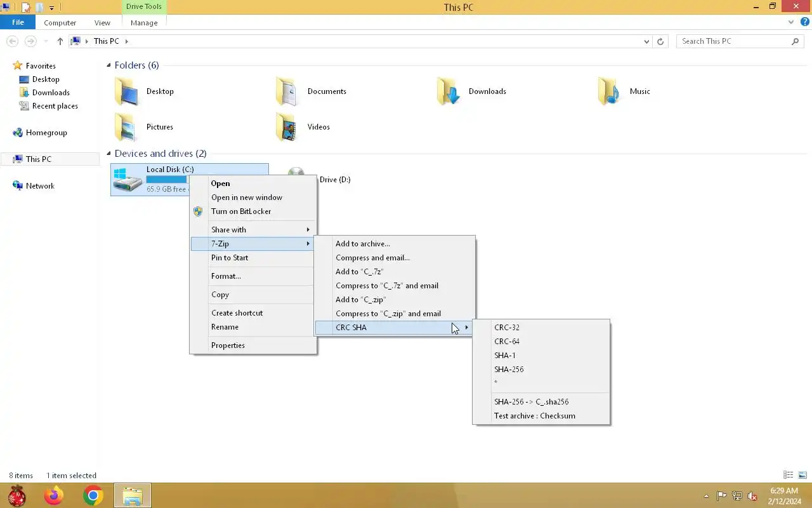
Task: Click Favorites header in navigation pane
Action: [x=41, y=66]
